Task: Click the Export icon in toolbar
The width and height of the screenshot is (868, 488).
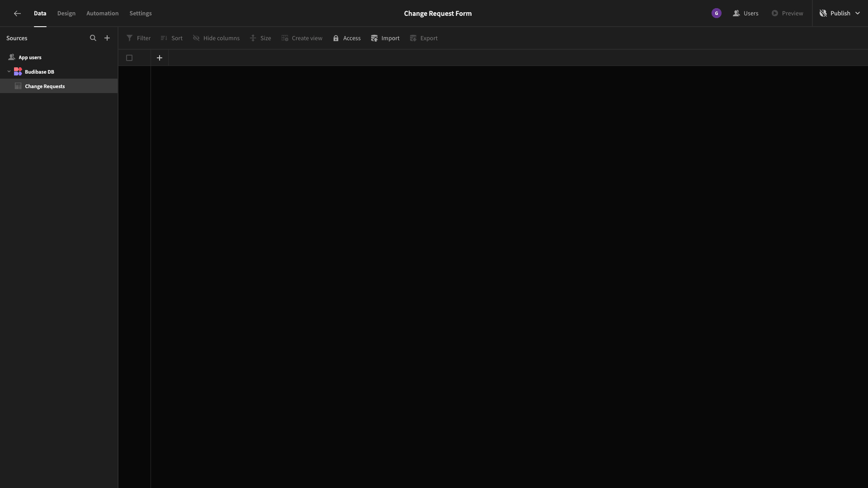Action: (x=413, y=38)
